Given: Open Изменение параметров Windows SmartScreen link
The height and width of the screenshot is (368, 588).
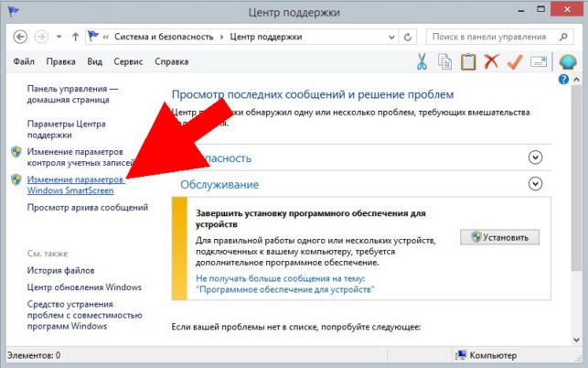Looking at the screenshot, I should 75,185.
